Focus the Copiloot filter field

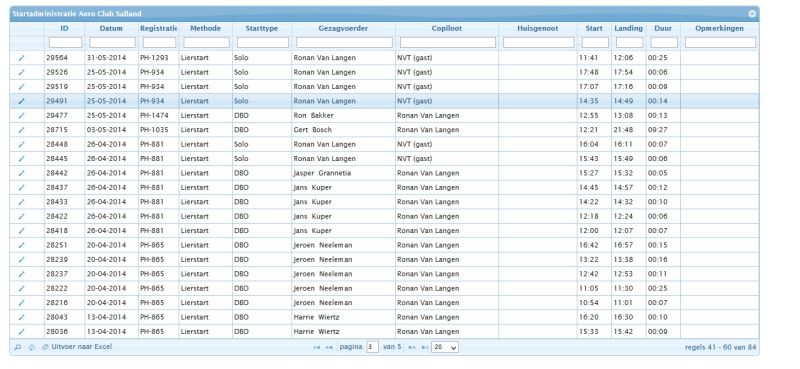pyautogui.click(x=448, y=42)
